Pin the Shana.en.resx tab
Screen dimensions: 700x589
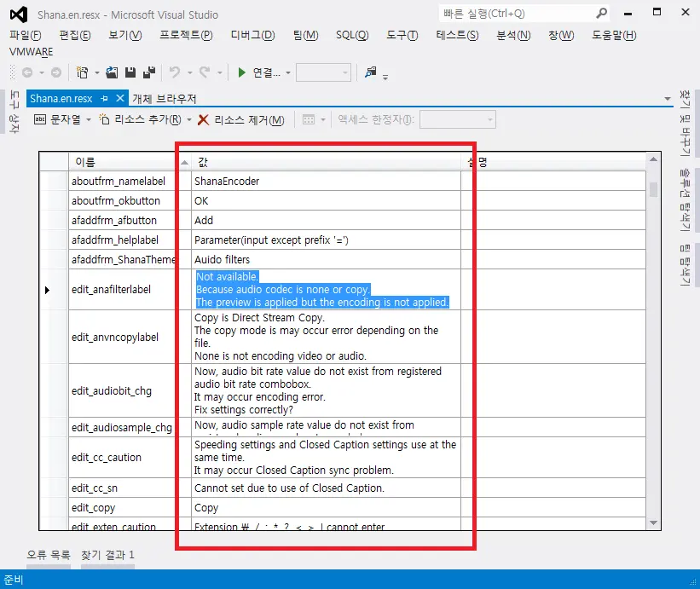[x=105, y=98]
